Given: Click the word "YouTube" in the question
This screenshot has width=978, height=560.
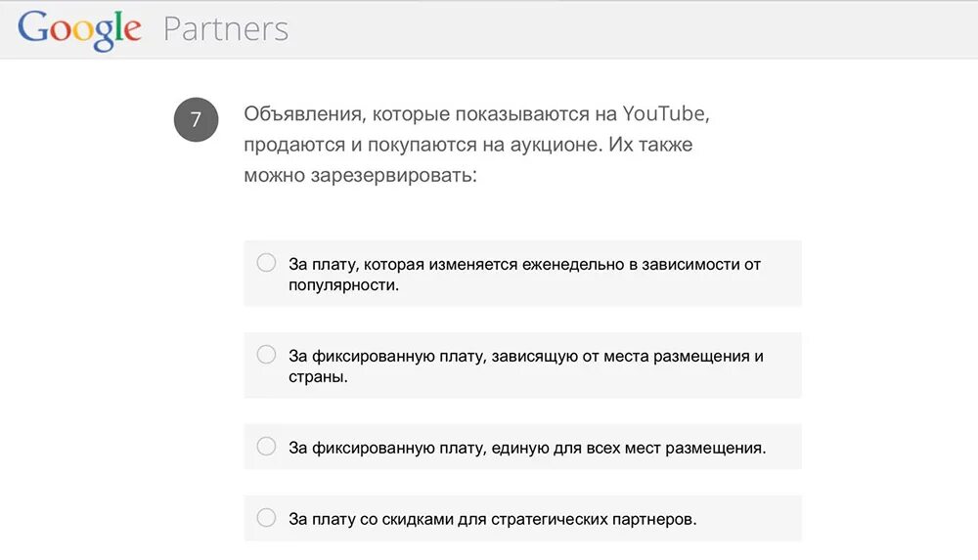Looking at the screenshot, I should click(x=665, y=114).
